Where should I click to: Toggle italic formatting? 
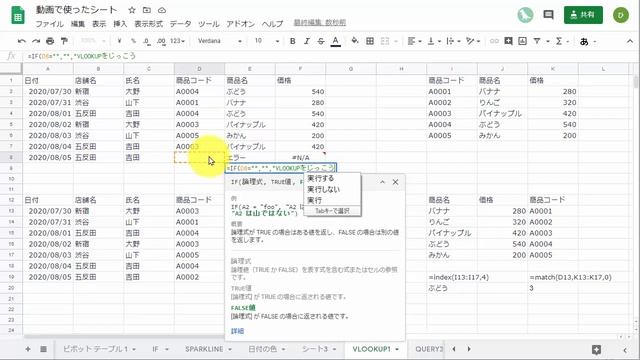click(307, 41)
